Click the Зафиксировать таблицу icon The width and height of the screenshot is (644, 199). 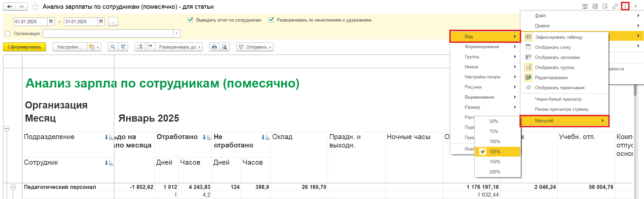pos(528,37)
